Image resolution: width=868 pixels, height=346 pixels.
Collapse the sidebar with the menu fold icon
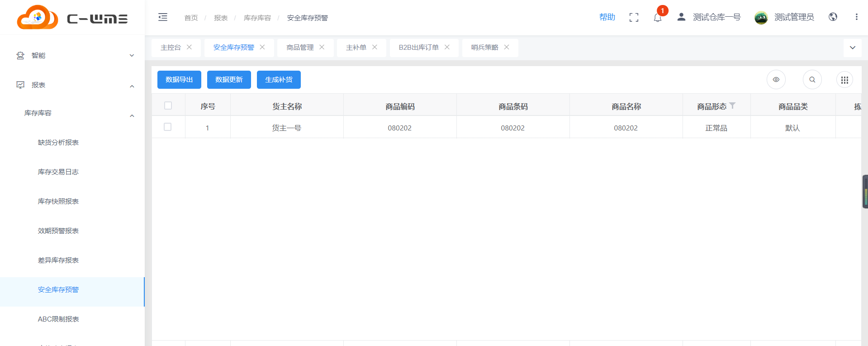point(163,17)
